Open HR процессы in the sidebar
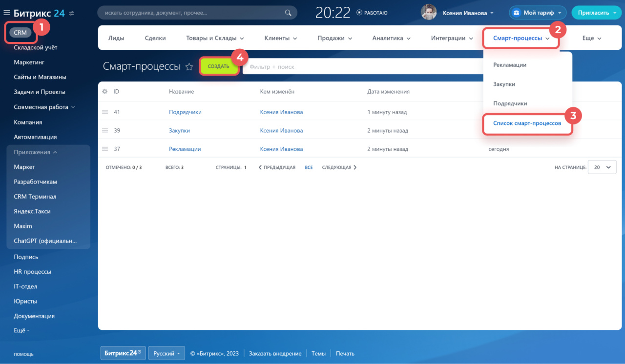 coord(32,271)
